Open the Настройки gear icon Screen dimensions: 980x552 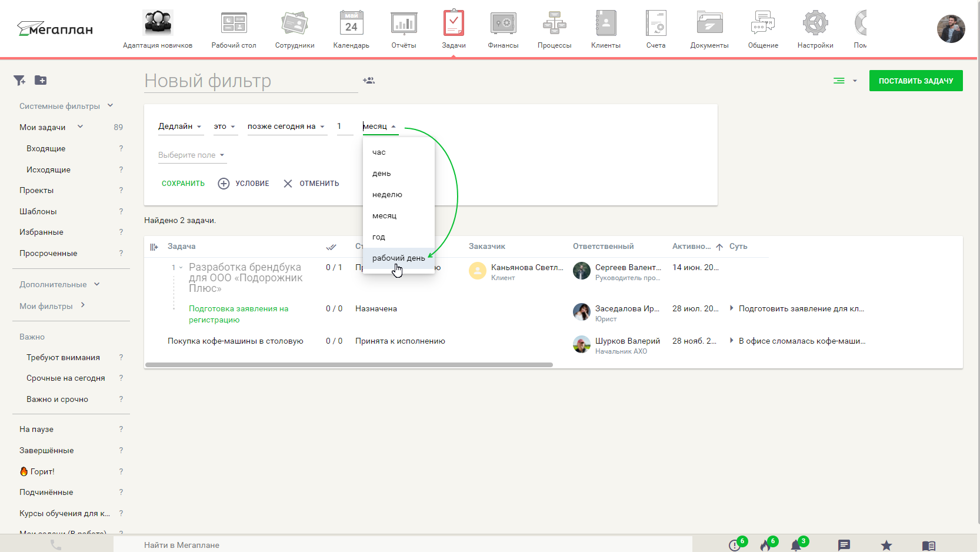815,24
